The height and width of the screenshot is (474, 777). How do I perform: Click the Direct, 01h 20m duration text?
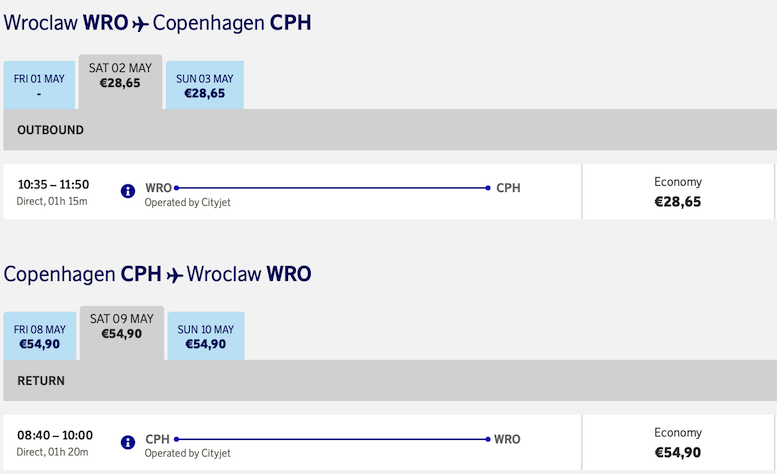click(53, 452)
